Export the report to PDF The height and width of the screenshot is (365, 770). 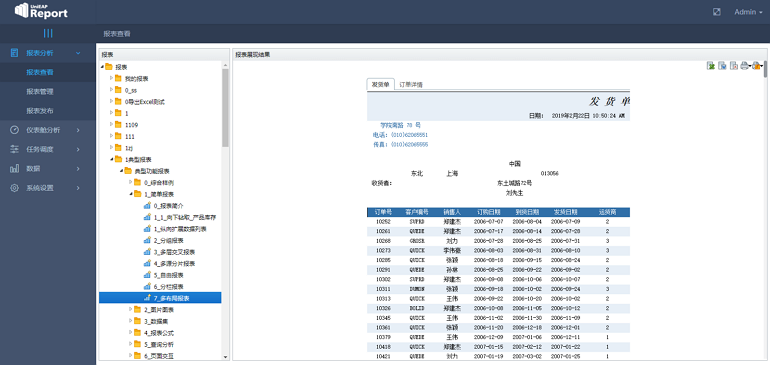tap(734, 66)
